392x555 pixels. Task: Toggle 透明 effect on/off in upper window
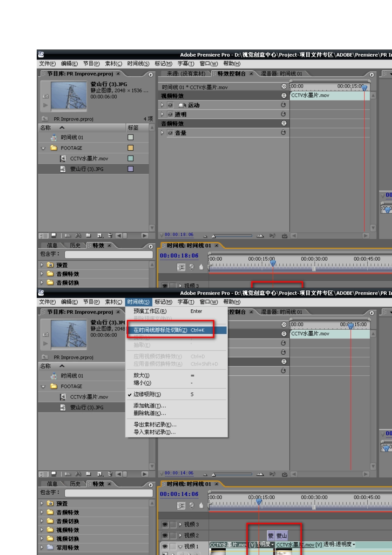(170, 114)
